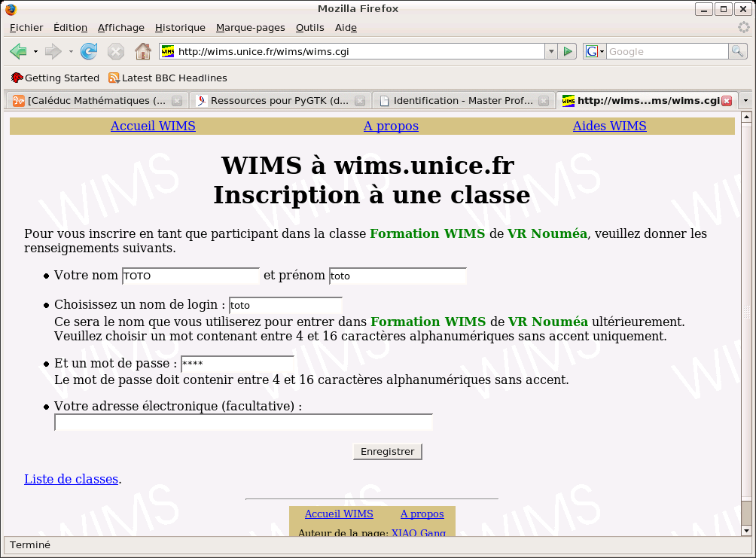The height and width of the screenshot is (558, 756).
Task: Focus the nom de login field
Action: click(285, 305)
